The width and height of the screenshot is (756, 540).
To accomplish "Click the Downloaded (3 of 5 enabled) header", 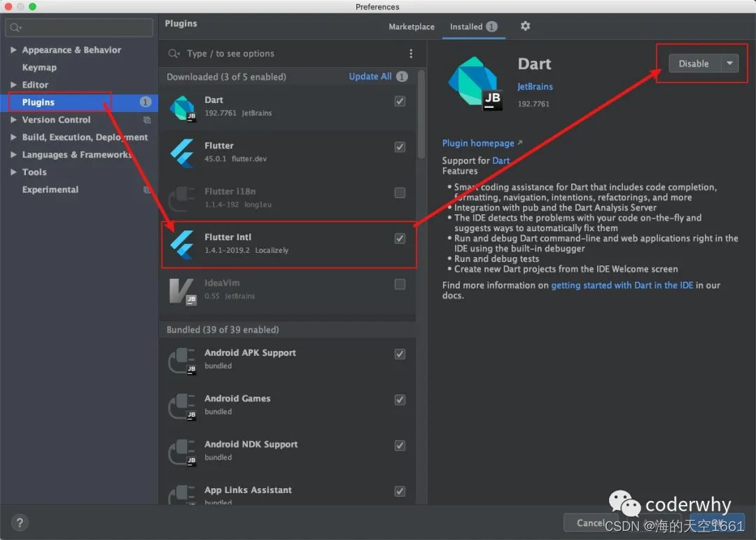I will (x=226, y=77).
